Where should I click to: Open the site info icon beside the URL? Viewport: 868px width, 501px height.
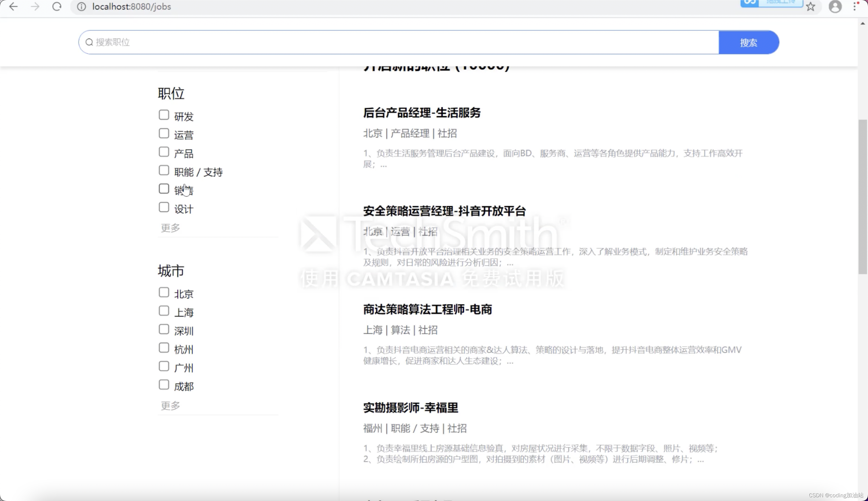(x=81, y=7)
